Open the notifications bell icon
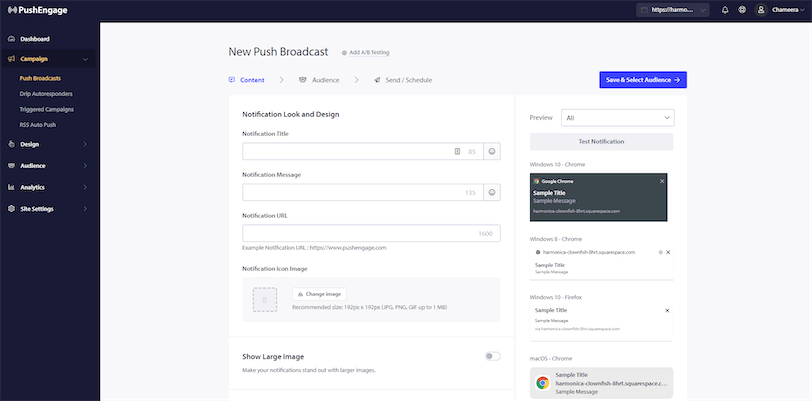812x401 pixels. (x=725, y=10)
